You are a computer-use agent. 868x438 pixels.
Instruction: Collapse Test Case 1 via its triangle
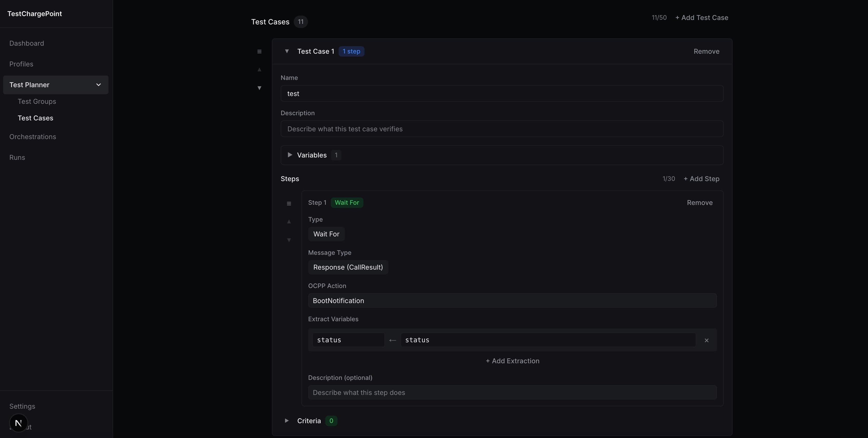point(287,51)
